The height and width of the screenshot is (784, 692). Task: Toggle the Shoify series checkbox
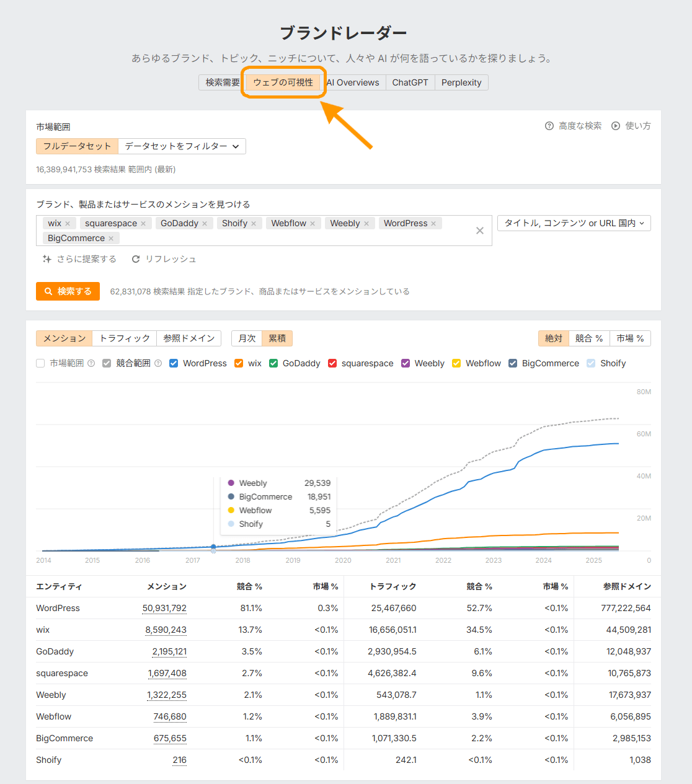[591, 363]
